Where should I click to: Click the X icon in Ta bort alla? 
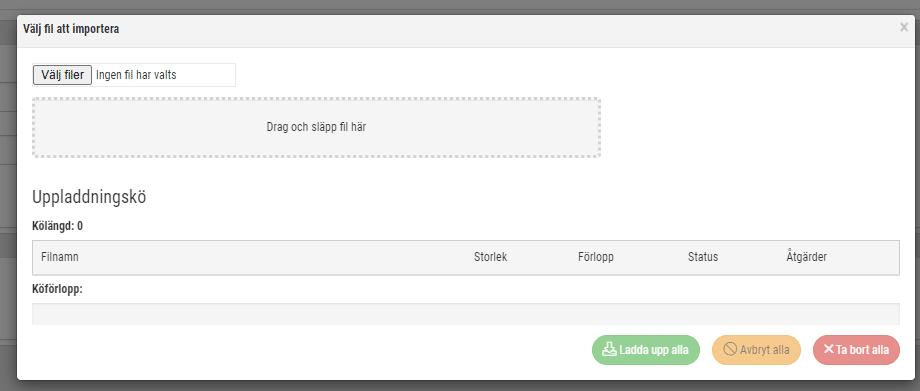pos(828,349)
